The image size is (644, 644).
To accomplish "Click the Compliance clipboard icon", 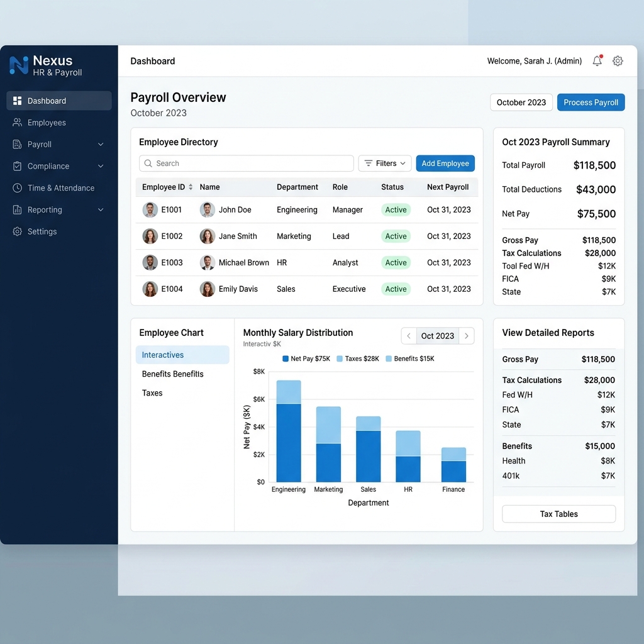I will [x=17, y=166].
